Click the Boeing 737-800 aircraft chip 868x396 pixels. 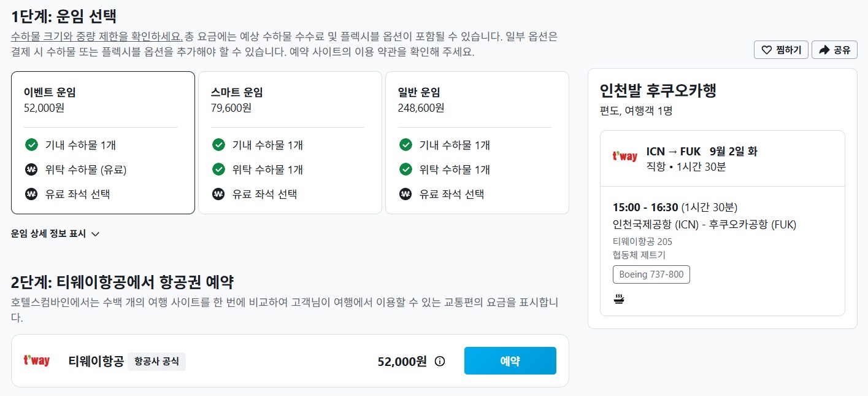click(651, 274)
